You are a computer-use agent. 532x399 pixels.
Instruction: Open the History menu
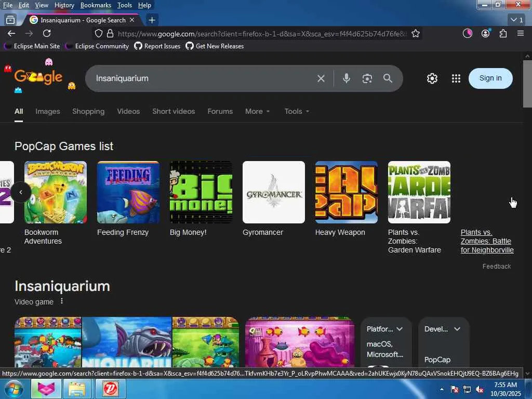pos(64,5)
